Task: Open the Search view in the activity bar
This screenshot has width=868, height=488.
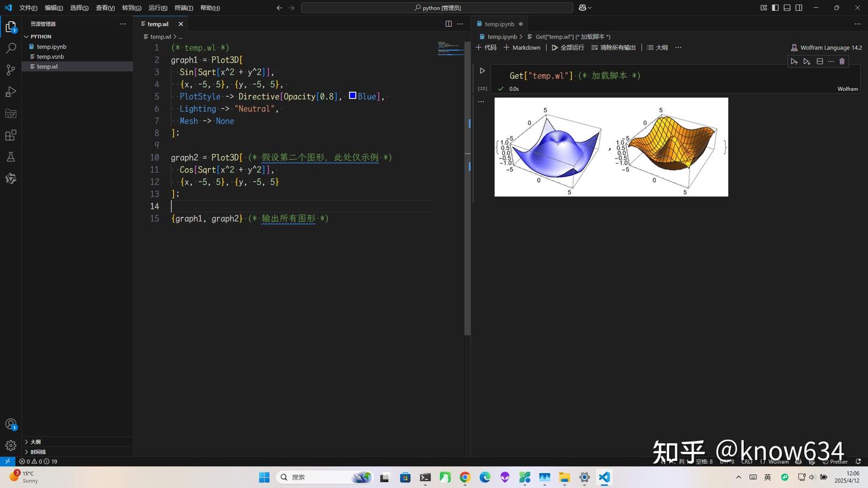Action: pyautogui.click(x=10, y=48)
